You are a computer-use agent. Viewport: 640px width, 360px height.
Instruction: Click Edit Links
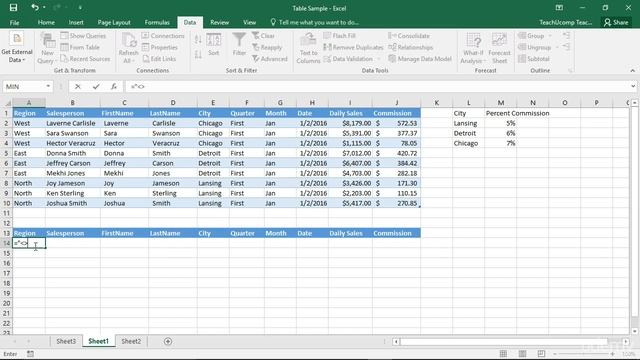pyautogui.click(x=159, y=59)
